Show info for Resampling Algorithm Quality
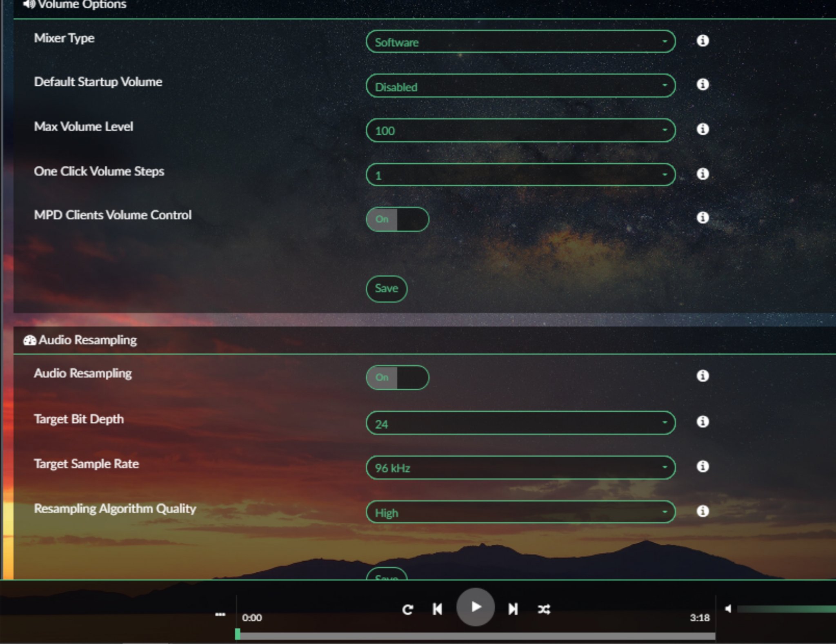Screen dimensions: 836x644 703,511
